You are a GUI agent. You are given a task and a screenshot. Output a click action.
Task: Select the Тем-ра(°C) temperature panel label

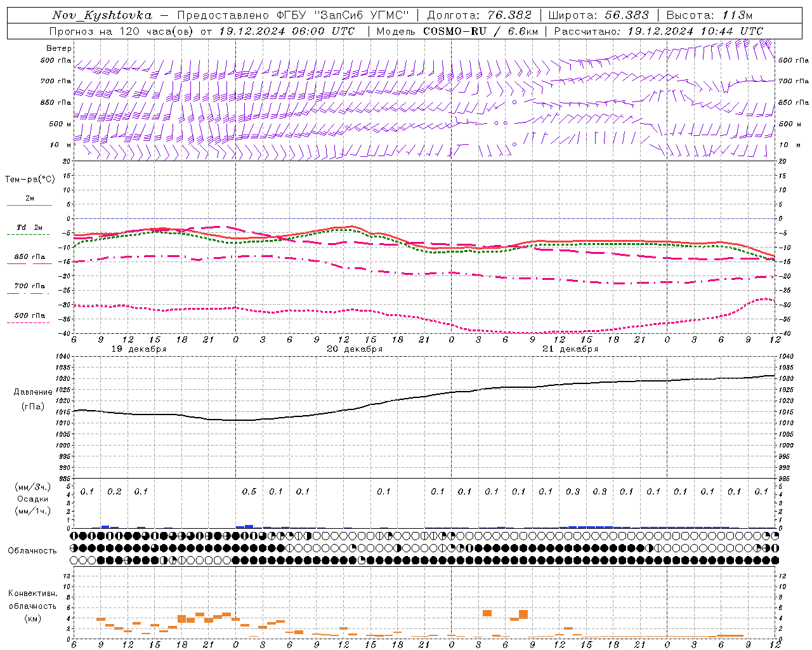tap(30, 180)
